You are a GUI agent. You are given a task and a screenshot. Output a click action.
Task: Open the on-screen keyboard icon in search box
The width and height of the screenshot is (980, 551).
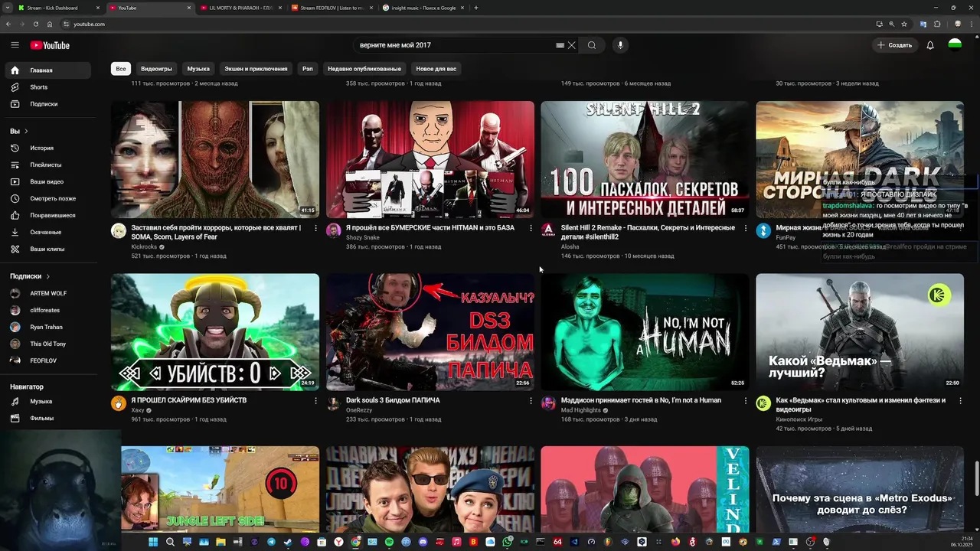560,45
